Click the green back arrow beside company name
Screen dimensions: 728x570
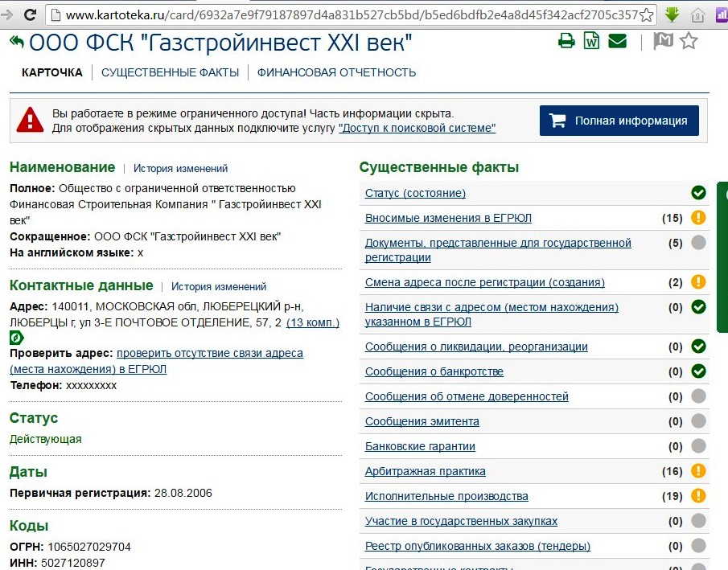(x=17, y=43)
